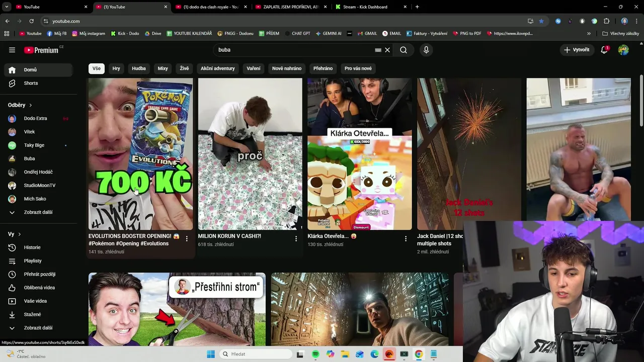Open the YouTube hamburger guide menu
This screenshot has height=362, width=644.
[12, 50]
